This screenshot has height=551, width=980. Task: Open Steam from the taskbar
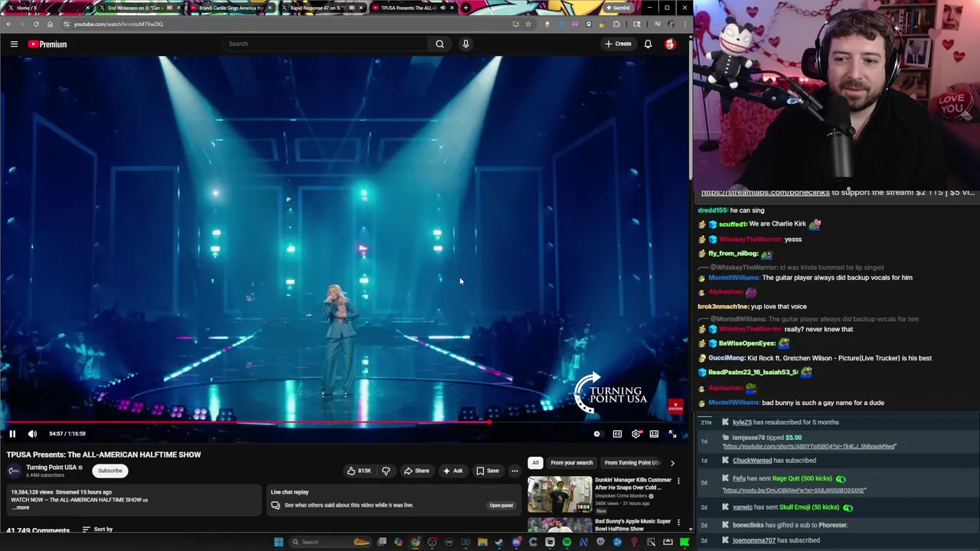pyautogui.click(x=499, y=542)
